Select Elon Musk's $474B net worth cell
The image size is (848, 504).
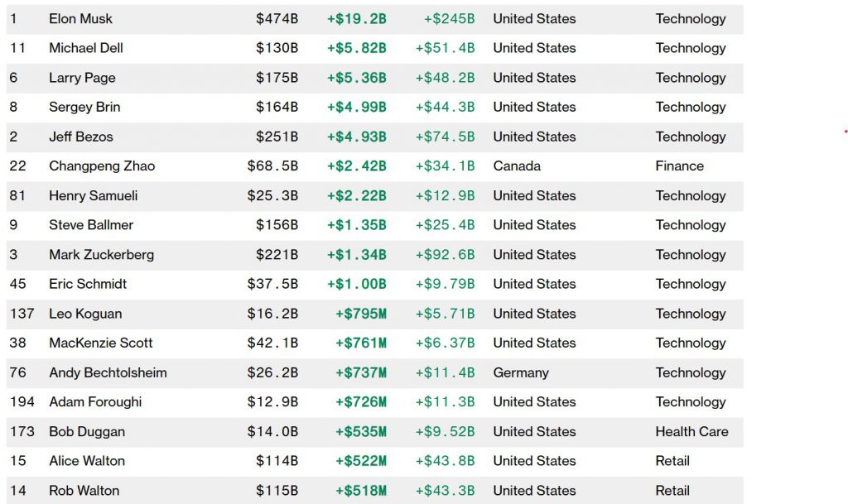tap(277, 19)
